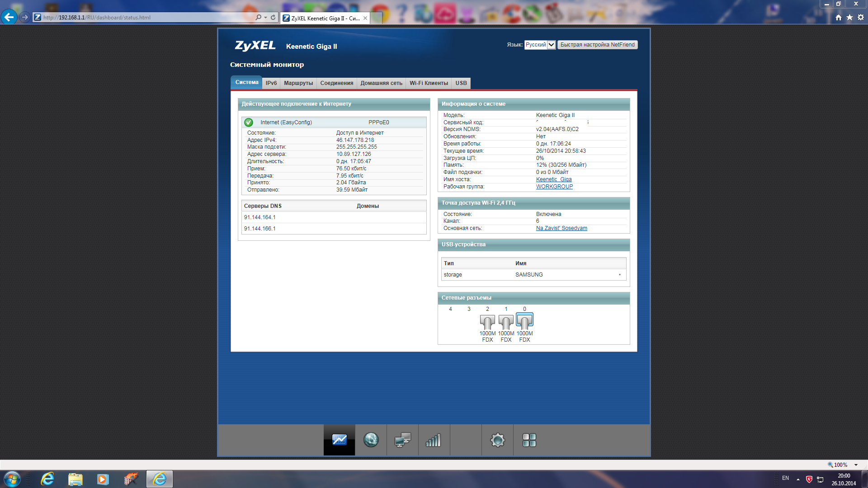
Task: Switch to the Wi-Fi Клиенты tab
Action: point(429,83)
